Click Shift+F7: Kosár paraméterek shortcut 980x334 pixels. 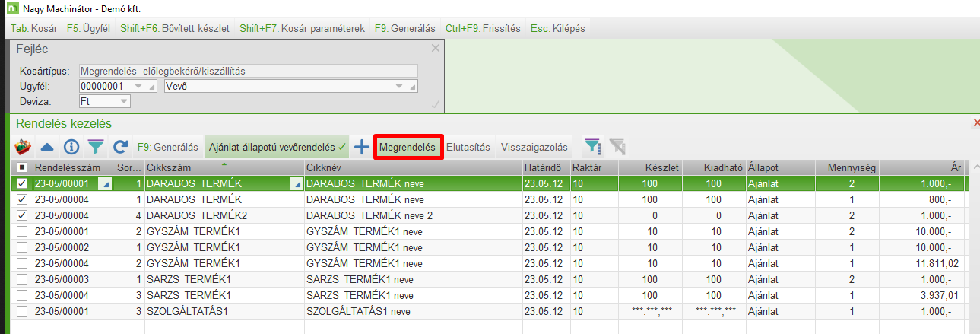click(303, 28)
